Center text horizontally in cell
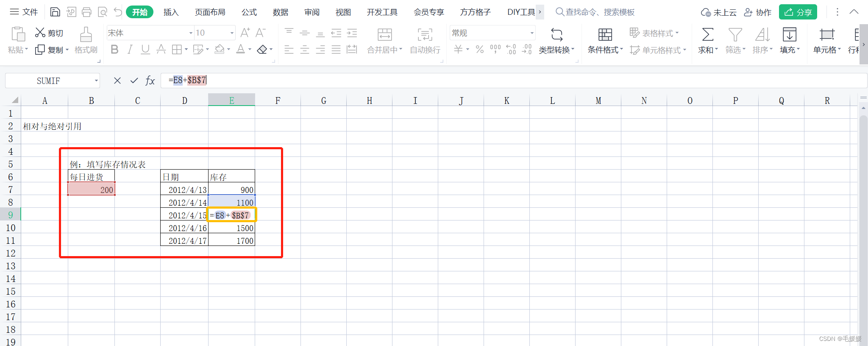 [x=304, y=50]
